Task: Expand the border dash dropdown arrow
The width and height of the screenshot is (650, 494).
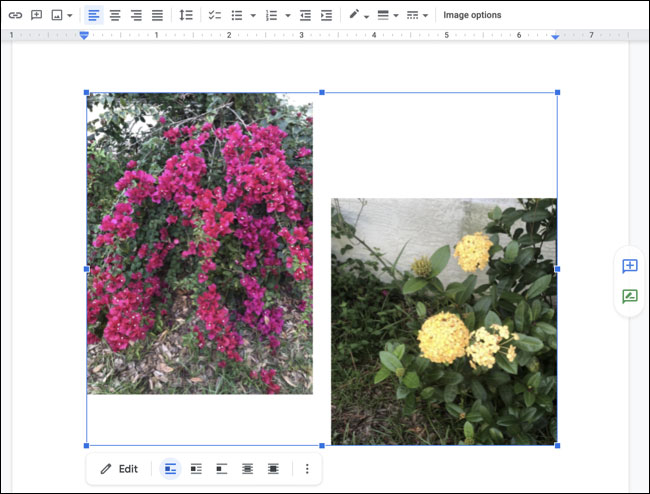Action: [425, 16]
